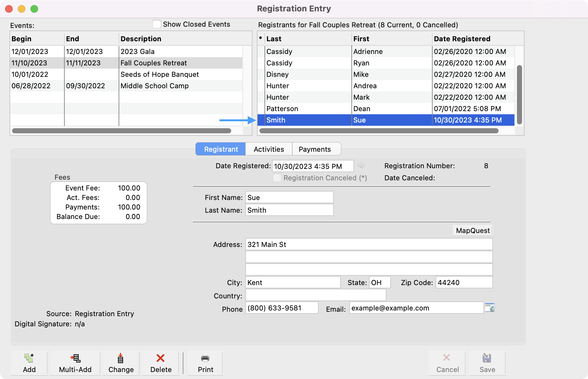Click the Save disk icon
The width and height of the screenshot is (588, 379).
click(x=487, y=358)
